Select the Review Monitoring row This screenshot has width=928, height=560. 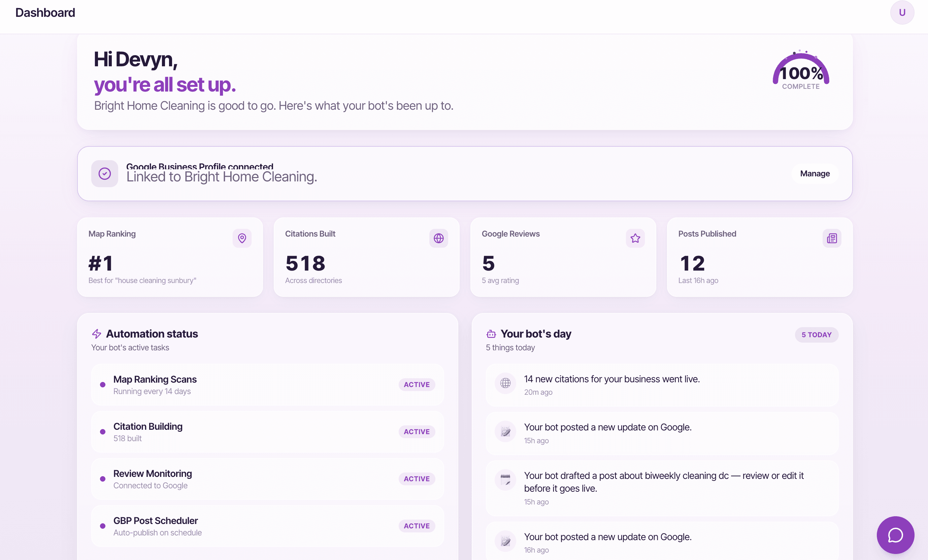coord(267,479)
